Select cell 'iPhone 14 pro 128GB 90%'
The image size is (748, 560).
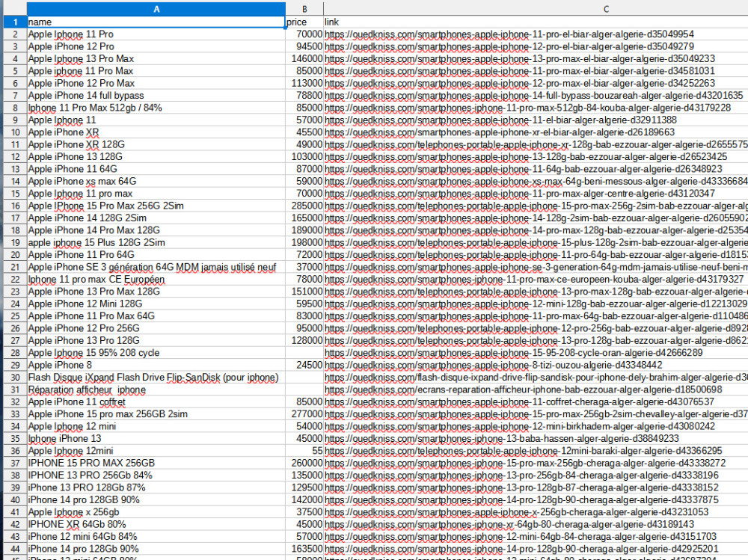pos(156,500)
